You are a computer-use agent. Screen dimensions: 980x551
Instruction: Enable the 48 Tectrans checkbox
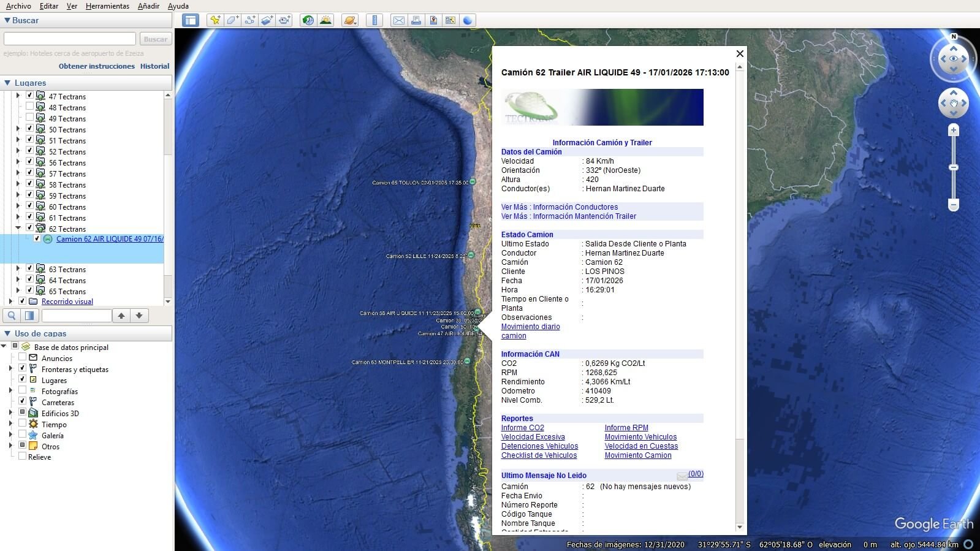29,107
